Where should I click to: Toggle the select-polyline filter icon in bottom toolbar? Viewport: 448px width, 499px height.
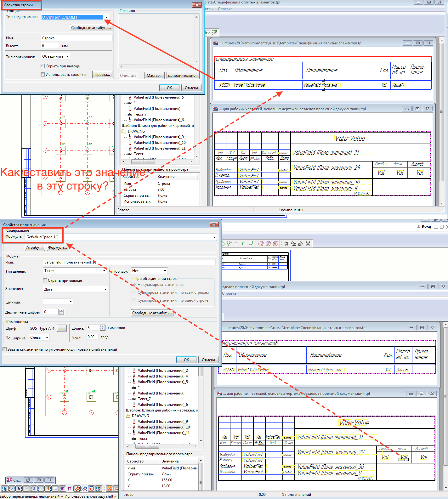tap(26, 489)
